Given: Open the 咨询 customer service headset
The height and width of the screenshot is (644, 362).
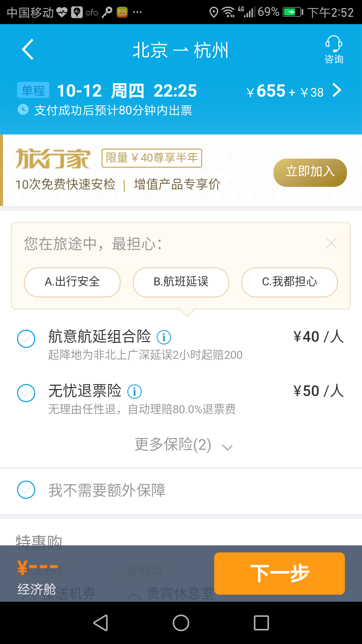Looking at the screenshot, I should click(334, 50).
